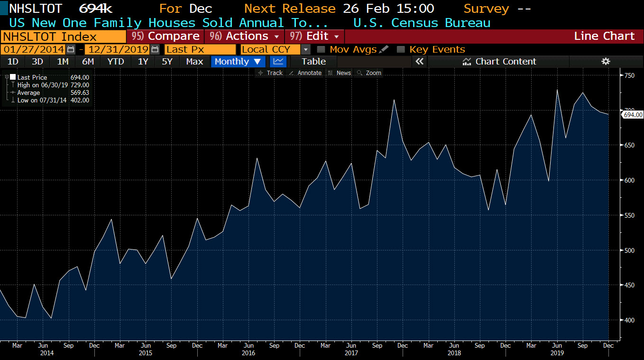The image size is (644, 360).
Task: Open the Chart Content panel
Action: click(x=499, y=61)
